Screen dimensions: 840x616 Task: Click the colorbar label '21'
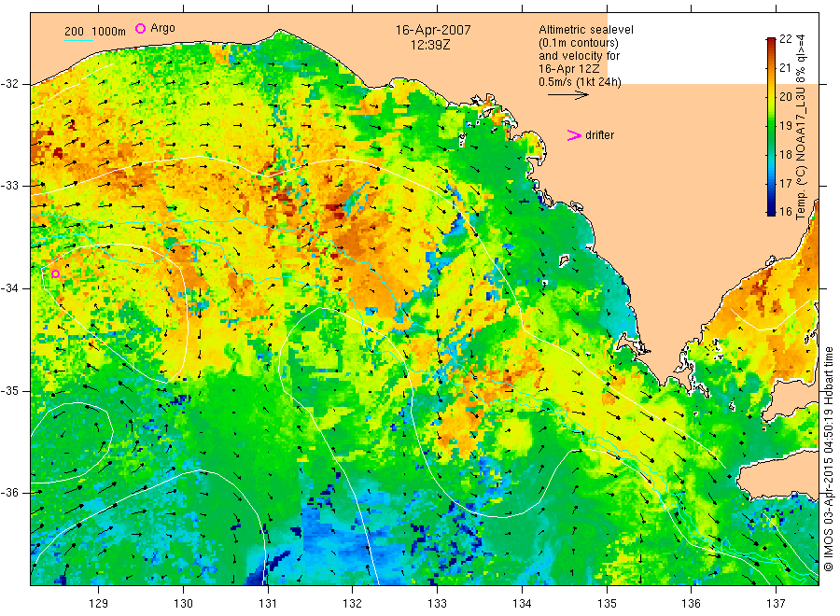785,67
